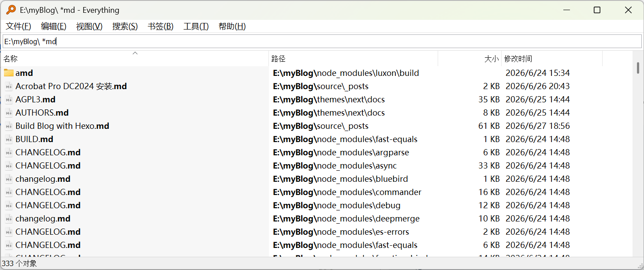Open the 搜索(S) menu
This screenshot has width=644, height=270.
125,26
